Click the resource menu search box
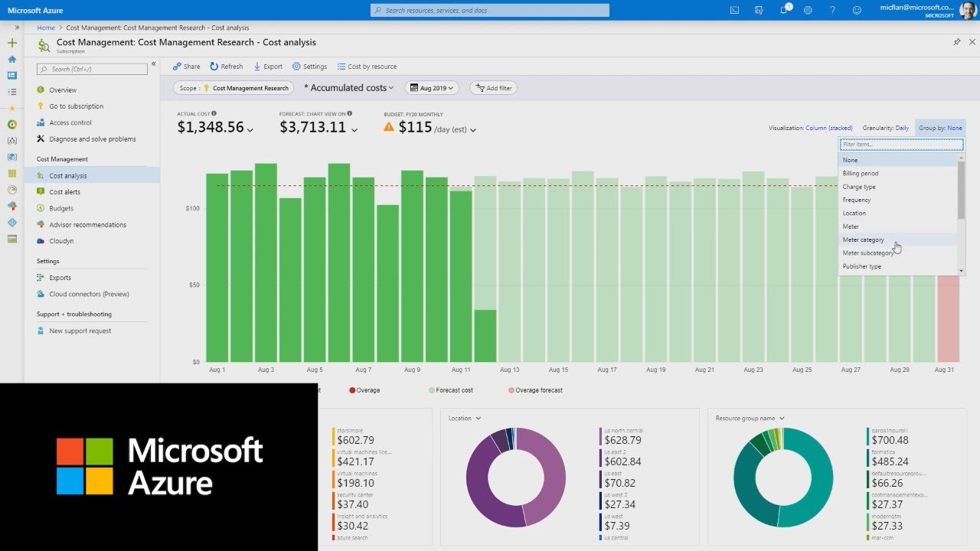The image size is (980, 551). pyautogui.click(x=92, y=69)
